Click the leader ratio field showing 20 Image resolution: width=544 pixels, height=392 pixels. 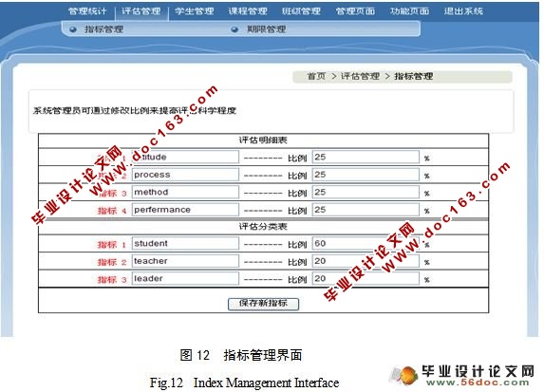pyautogui.click(x=366, y=278)
